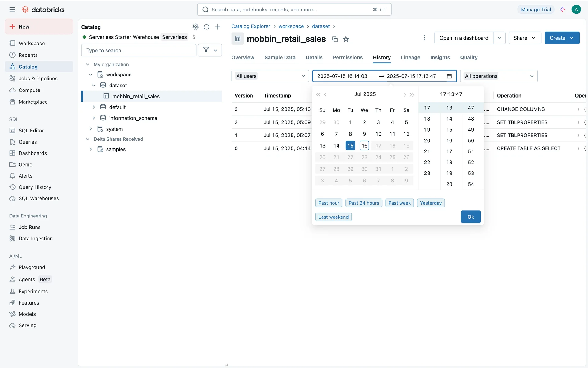Screen dimensions: 588x368
Task: Copy the mobbin_retail_sales table name
Action: [335, 39]
